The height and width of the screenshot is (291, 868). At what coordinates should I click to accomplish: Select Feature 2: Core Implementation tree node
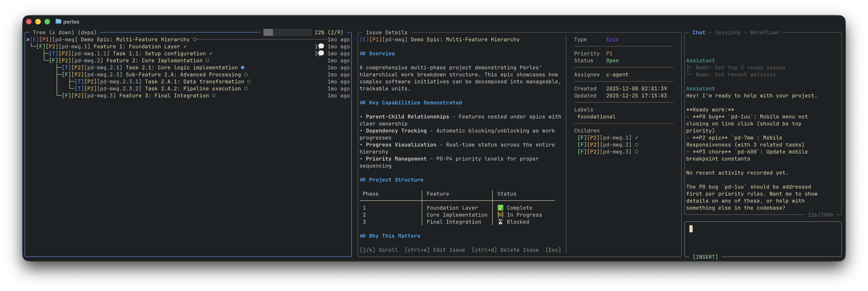point(154,61)
